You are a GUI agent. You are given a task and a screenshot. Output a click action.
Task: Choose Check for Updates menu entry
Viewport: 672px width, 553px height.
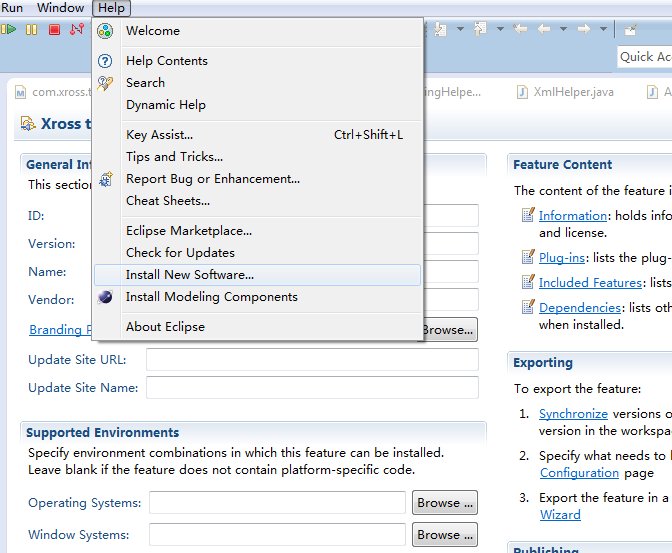tap(180, 253)
